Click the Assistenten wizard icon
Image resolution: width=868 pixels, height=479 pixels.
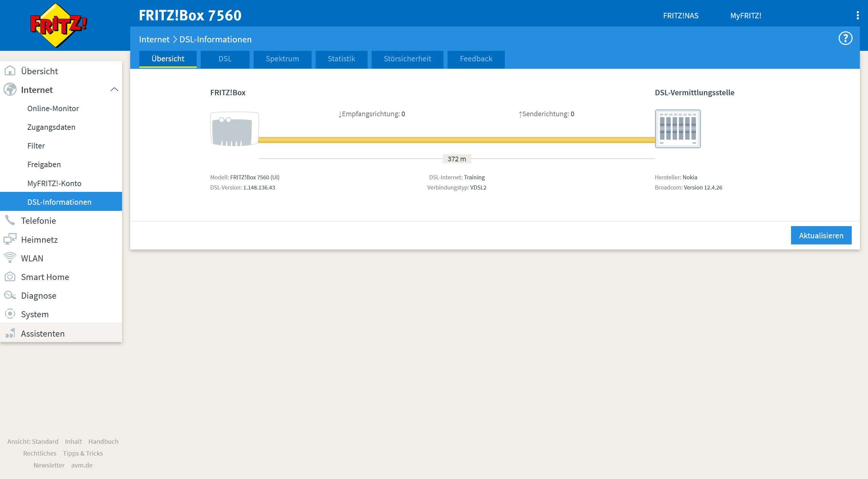[10, 333]
